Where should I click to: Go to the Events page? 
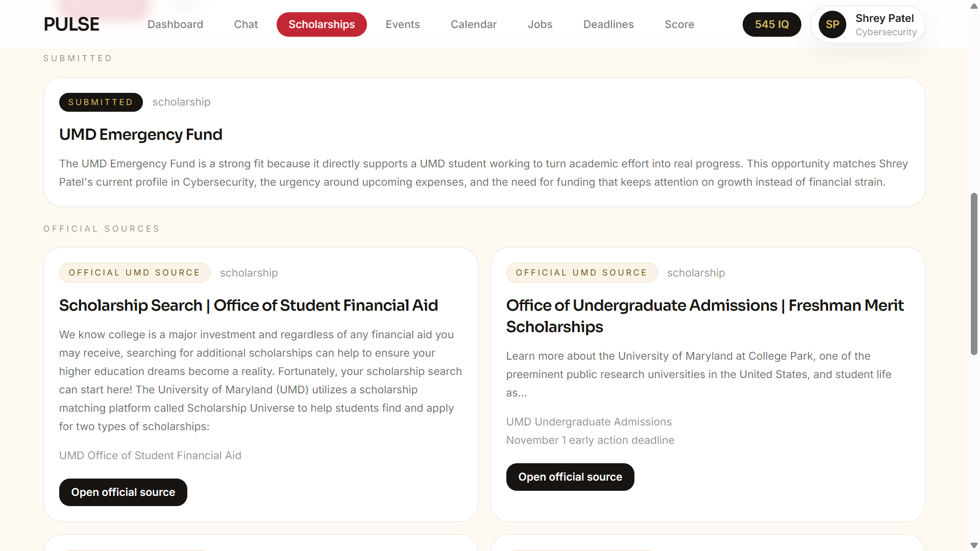point(402,24)
